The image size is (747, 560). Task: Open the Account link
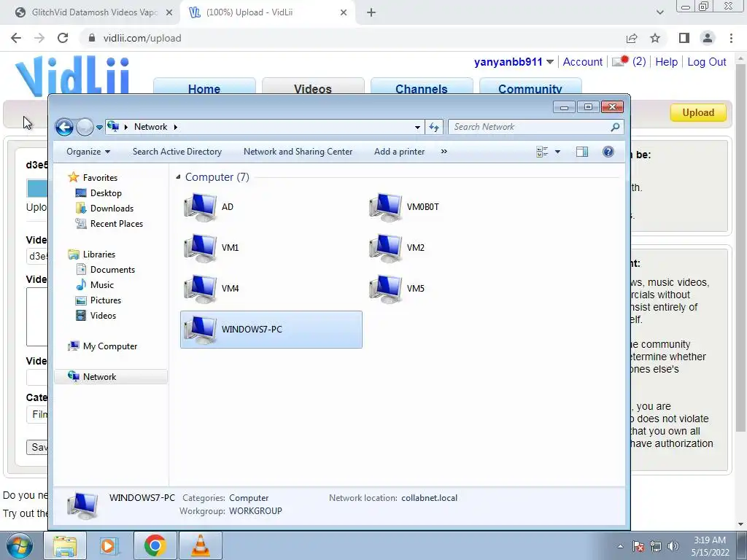582,62
